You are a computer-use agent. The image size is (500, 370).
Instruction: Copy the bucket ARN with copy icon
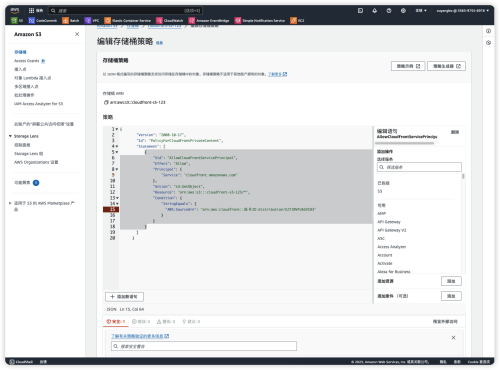point(106,102)
